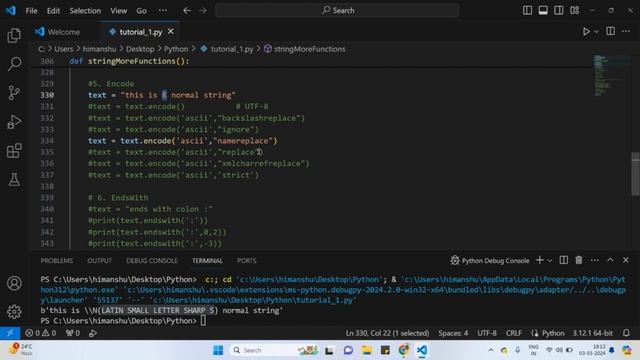Switch to the DEBUG CONSOLE panel tab

[152, 260]
